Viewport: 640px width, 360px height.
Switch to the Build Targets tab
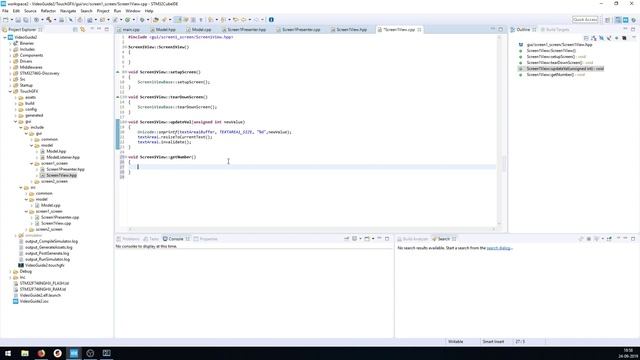(555, 29)
